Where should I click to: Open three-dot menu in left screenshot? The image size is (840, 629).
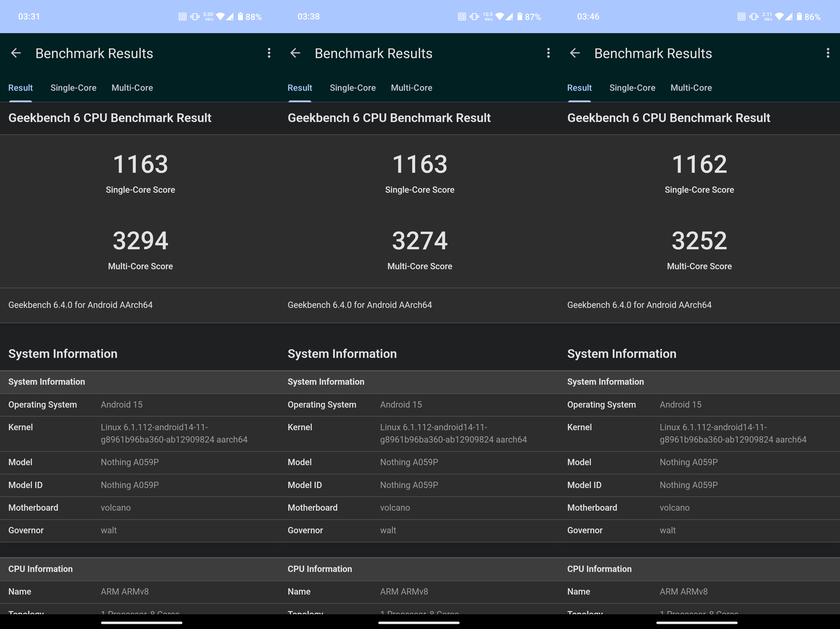tap(269, 53)
